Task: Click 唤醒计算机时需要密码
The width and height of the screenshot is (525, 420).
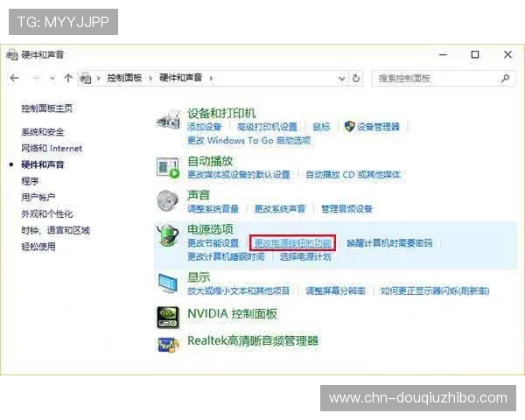Action: click(389, 243)
